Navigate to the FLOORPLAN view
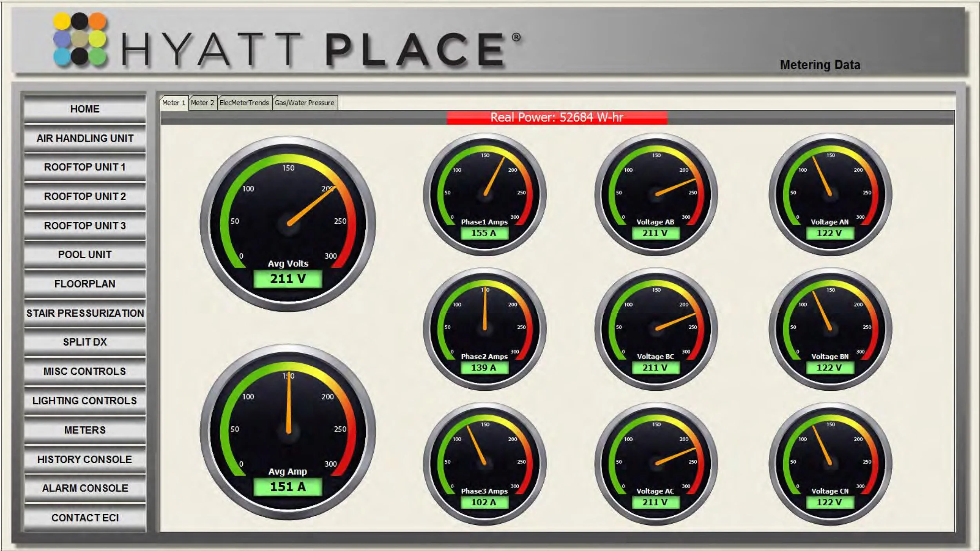 click(85, 284)
